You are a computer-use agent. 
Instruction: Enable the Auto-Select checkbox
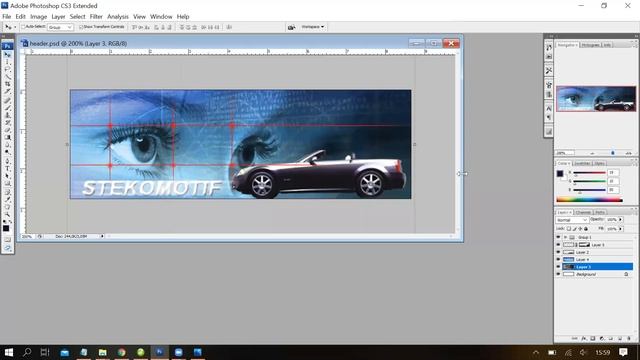point(23,27)
